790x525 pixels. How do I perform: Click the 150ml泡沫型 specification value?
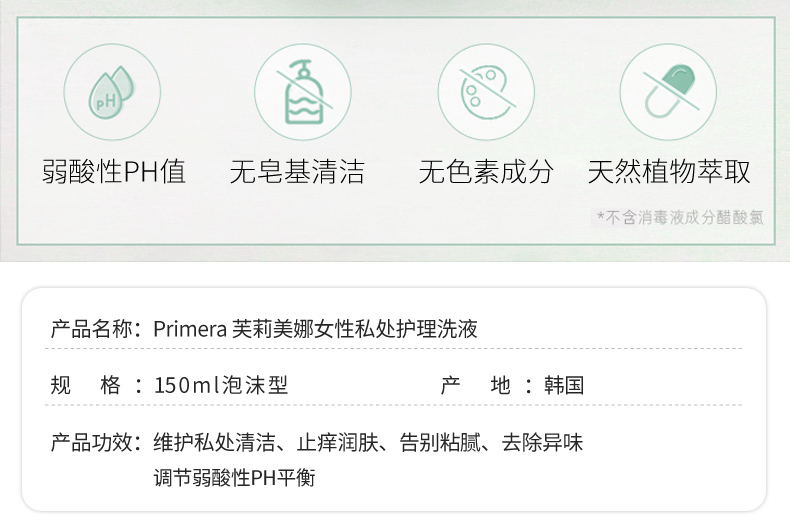pyautogui.click(x=221, y=385)
